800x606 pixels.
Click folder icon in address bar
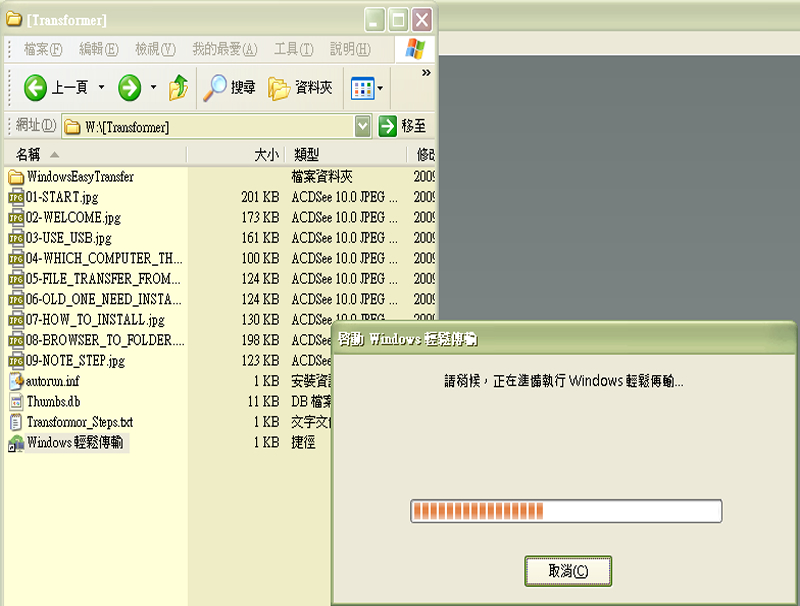tap(72, 127)
